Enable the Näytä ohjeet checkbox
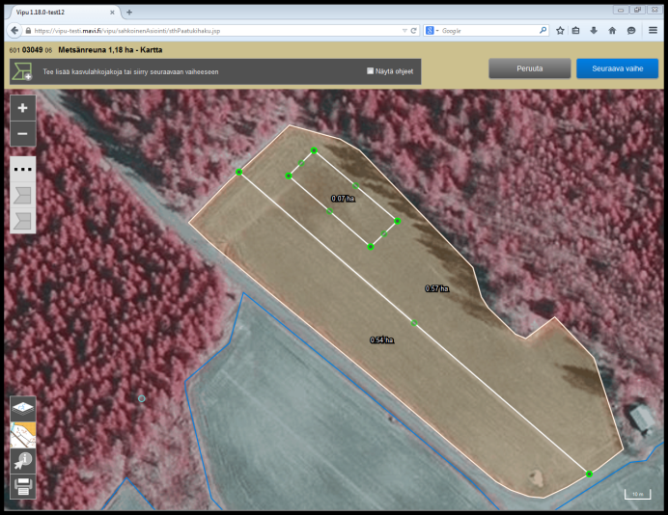This screenshot has height=515, width=668. pyautogui.click(x=371, y=72)
